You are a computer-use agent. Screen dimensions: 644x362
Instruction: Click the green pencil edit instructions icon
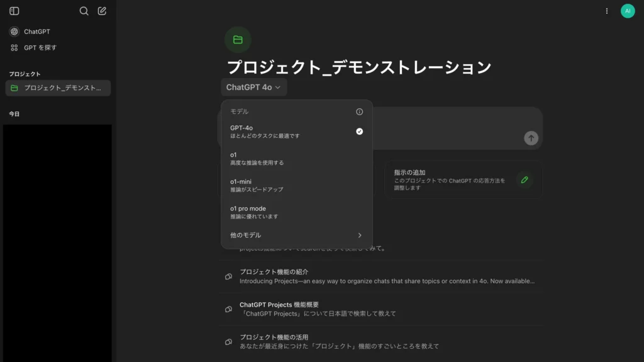525,179
